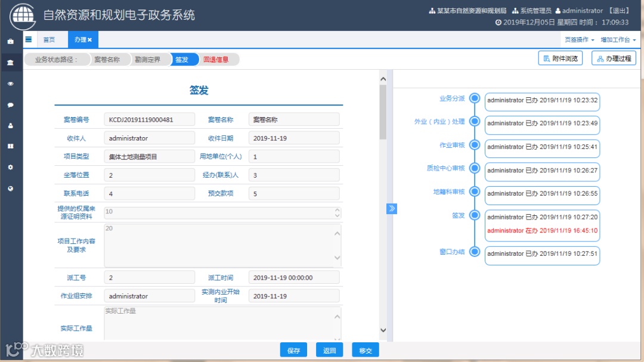Click the 退出 logout link
644x362 pixels.
[619, 11]
